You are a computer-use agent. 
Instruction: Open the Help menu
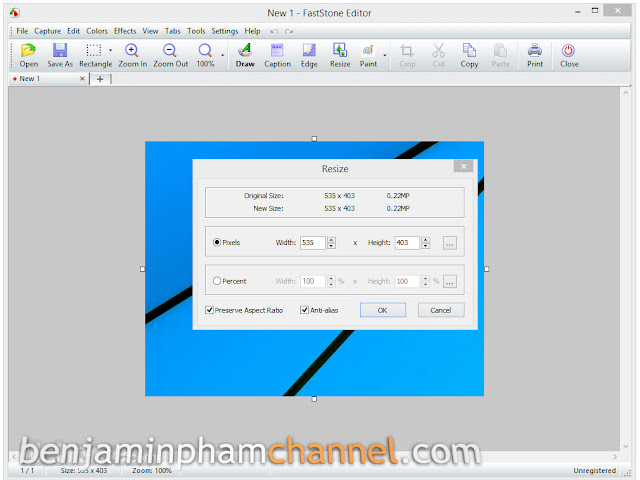pos(252,31)
